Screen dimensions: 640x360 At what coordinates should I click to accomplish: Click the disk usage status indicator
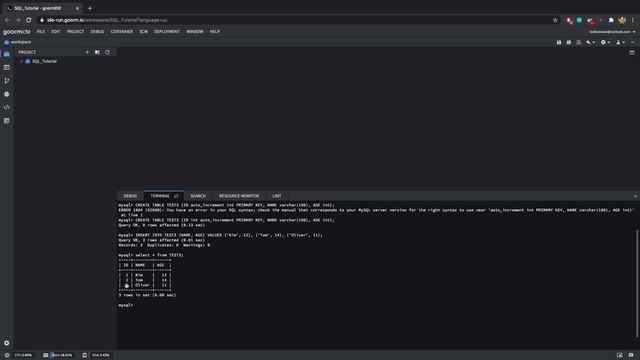100,355
